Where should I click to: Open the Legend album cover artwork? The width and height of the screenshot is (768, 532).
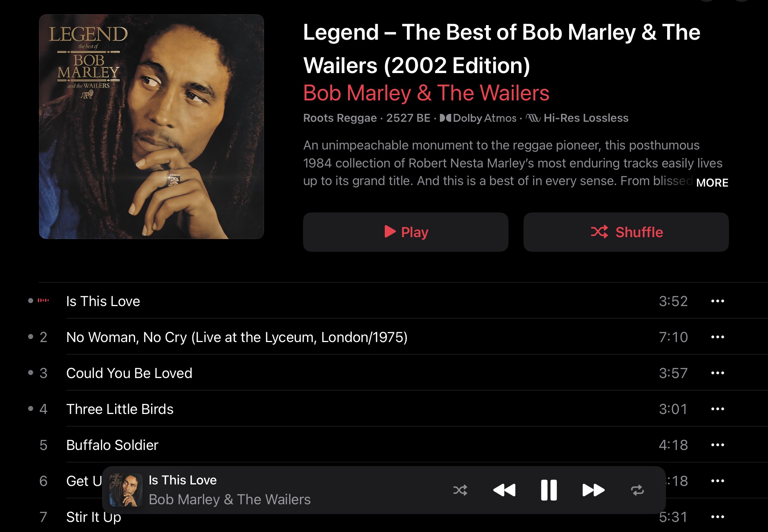(x=151, y=127)
